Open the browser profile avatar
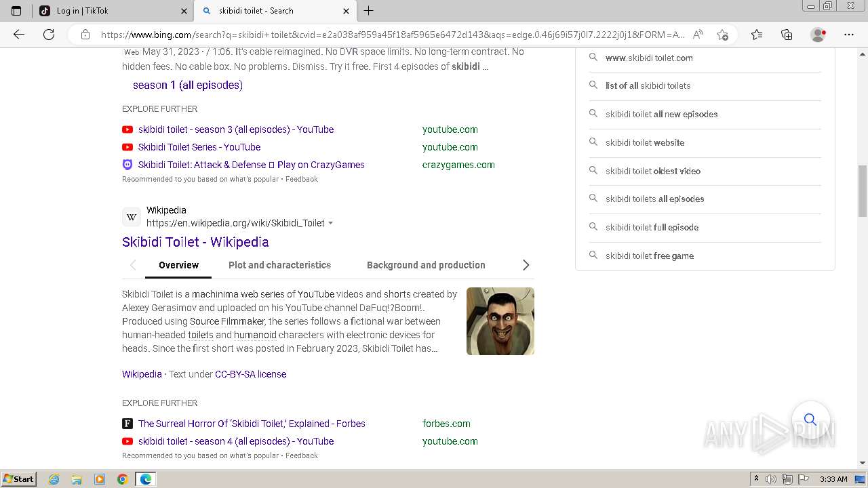The image size is (868, 488). [x=818, y=35]
